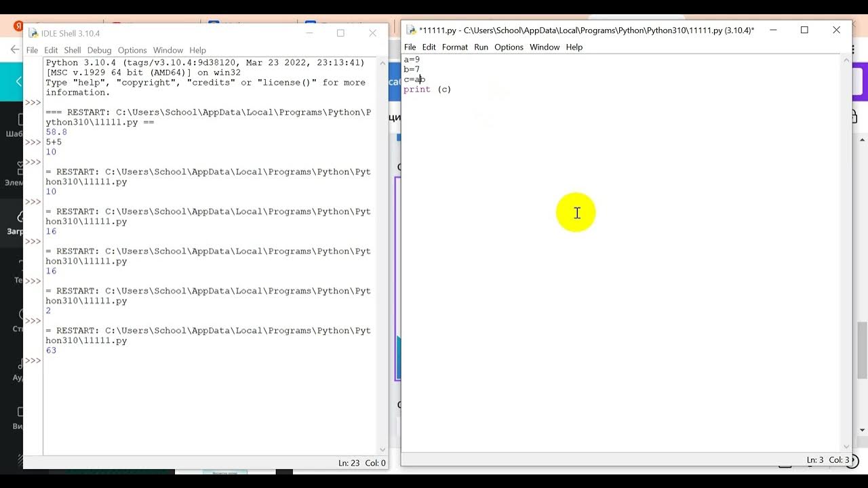Screen dimensions: 868x488
Task: Click the editor scrollbar up arrow
Action: 846,60
